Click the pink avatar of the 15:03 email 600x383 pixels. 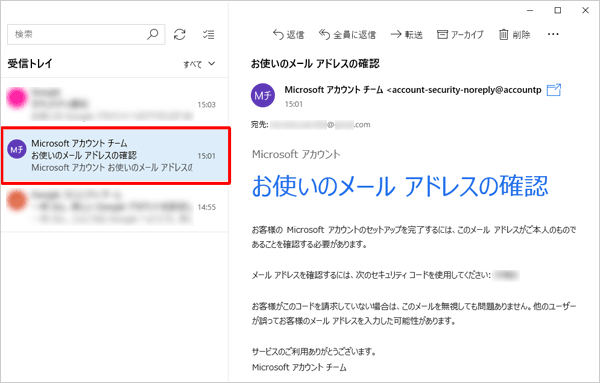(17, 98)
